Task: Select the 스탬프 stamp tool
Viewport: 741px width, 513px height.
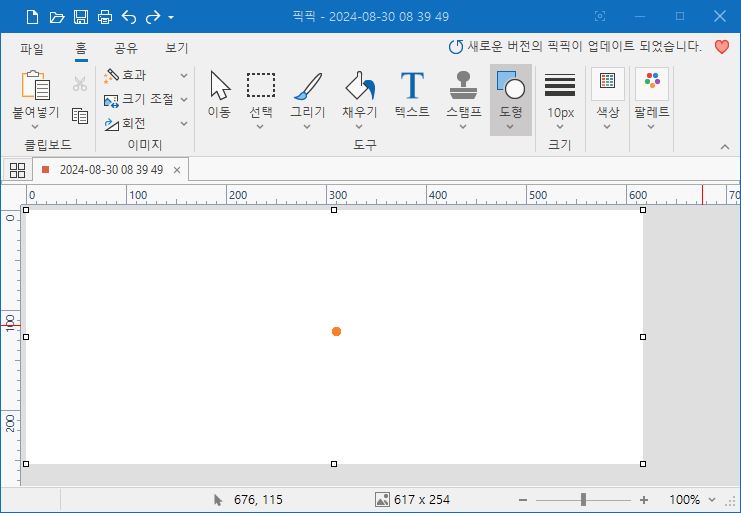Action: point(464,94)
